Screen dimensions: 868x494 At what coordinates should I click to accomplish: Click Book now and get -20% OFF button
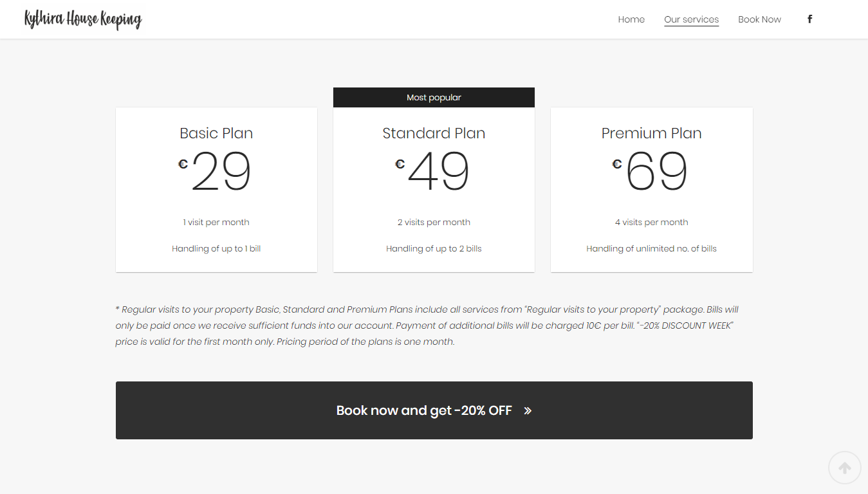pos(434,410)
